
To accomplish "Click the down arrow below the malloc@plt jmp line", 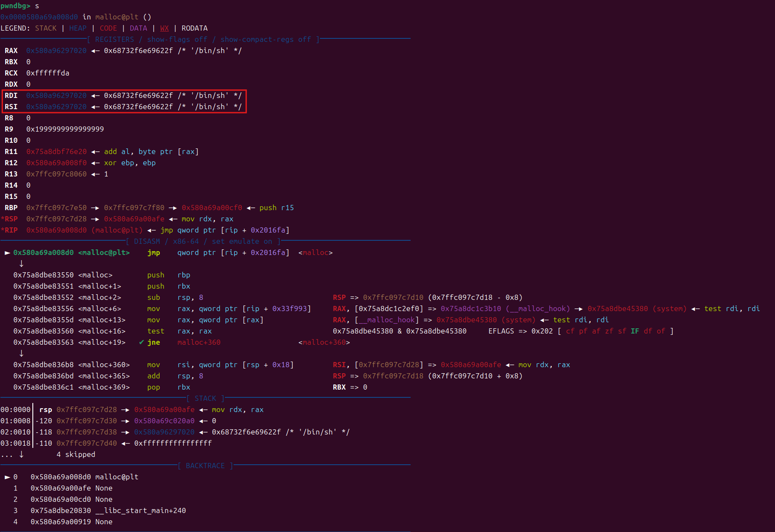I will coord(21,264).
